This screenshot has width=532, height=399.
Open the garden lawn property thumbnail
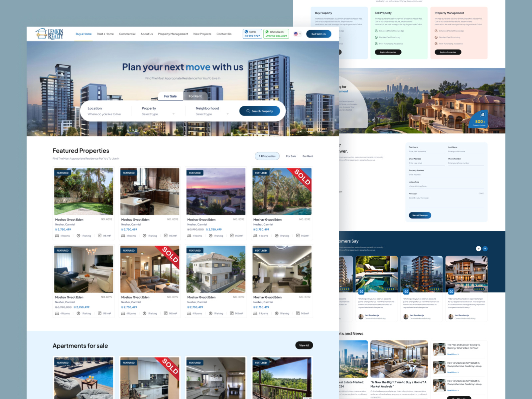coord(84,191)
